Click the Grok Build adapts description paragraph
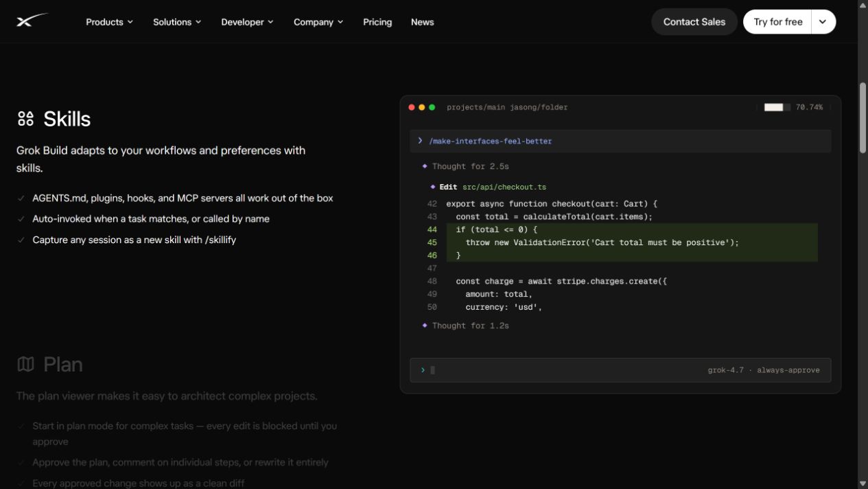The image size is (868, 489). [x=161, y=159]
